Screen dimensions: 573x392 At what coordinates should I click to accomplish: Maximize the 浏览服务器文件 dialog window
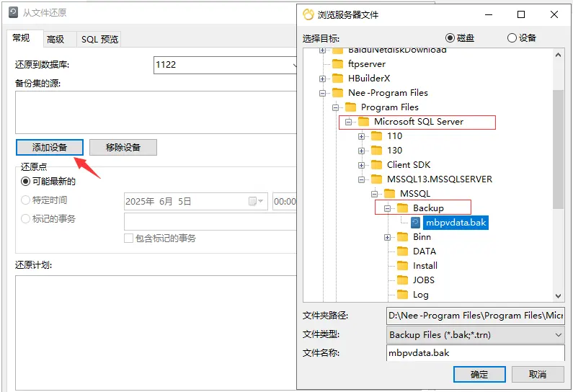point(521,14)
